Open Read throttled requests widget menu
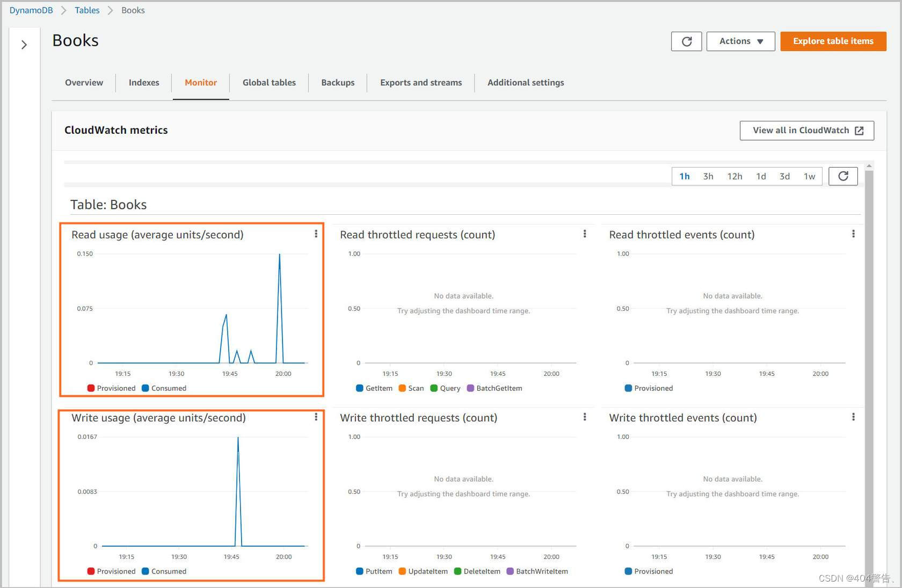This screenshot has width=902, height=588. click(585, 234)
